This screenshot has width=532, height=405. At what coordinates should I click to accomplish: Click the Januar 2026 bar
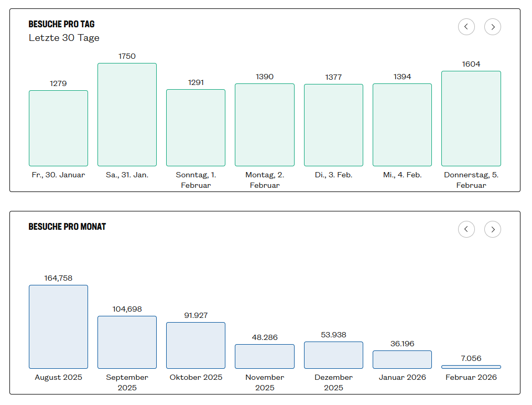(x=402, y=359)
